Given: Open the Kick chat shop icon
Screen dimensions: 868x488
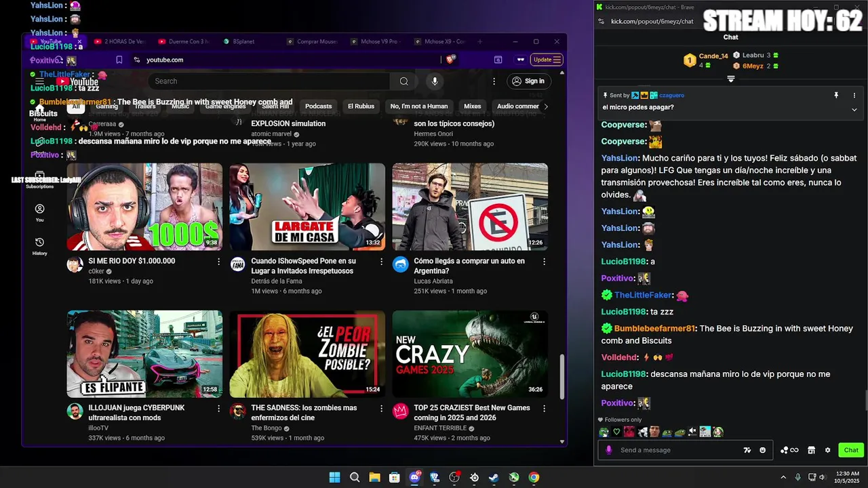Looking at the screenshot, I should coord(811,450).
